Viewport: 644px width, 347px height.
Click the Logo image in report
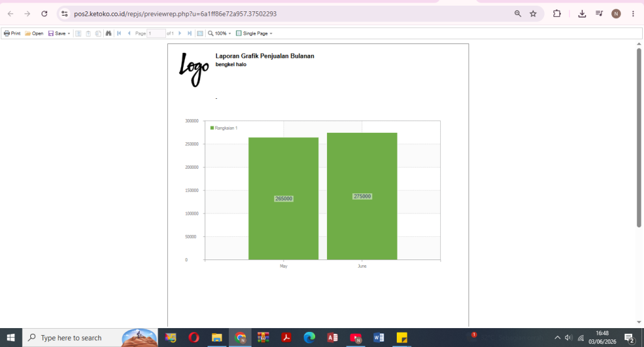tap(194, 69)
